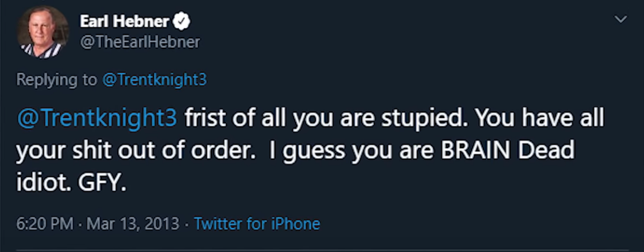Open @Trentknight3 in the Replying to line
This screenshot has width=644, height=252.
154,80
